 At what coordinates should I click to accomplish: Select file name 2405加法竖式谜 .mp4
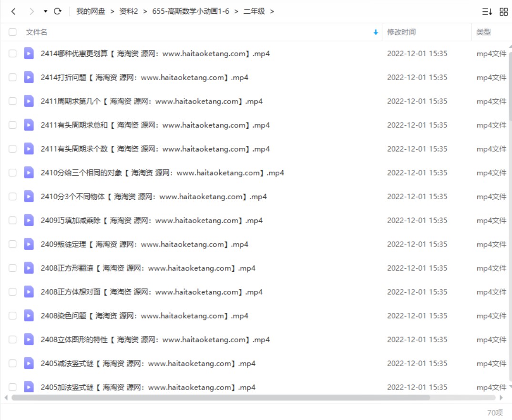[x=148, y=387]
